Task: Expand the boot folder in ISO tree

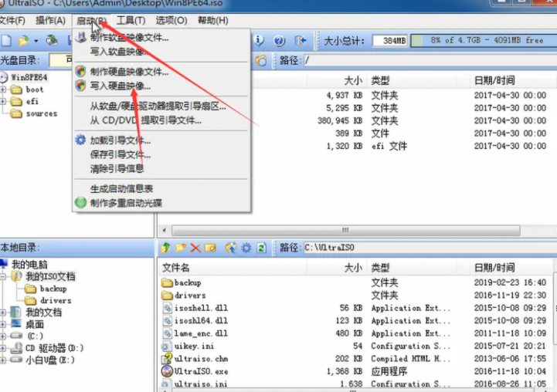Action: tap(4, 90)
